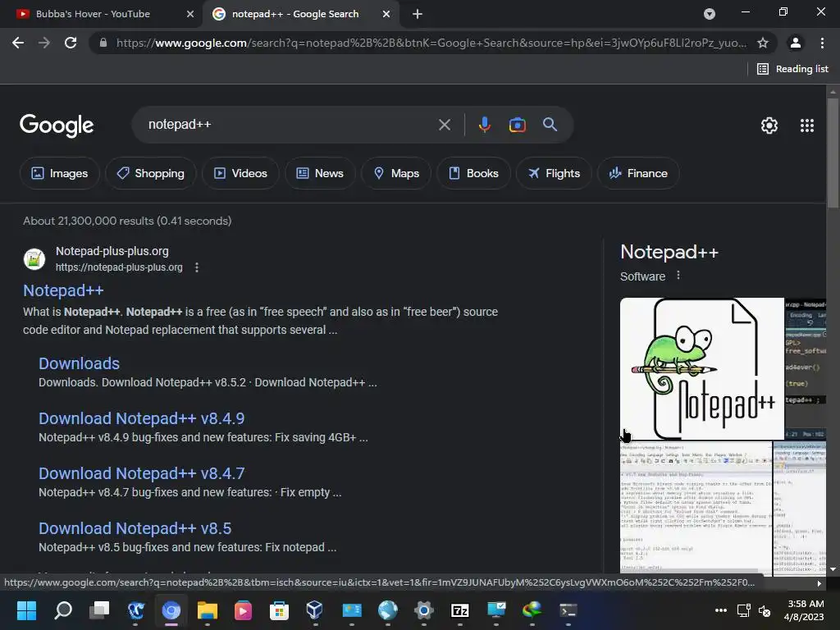Screen dimensions: 840x630
Task: Open the Notepad++ main result link
Action: click(63, 290)
